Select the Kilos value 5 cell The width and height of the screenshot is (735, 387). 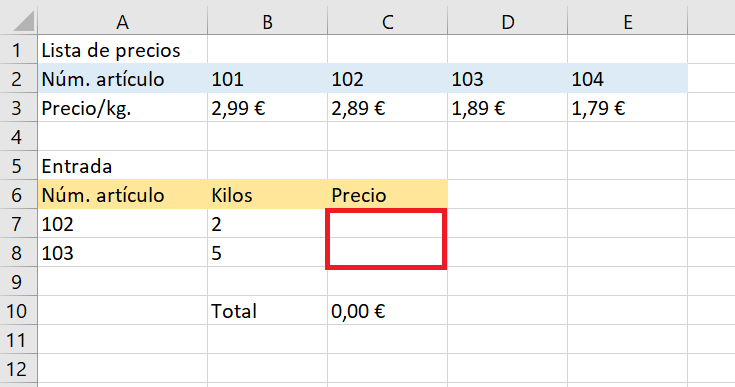pos(267,253)
